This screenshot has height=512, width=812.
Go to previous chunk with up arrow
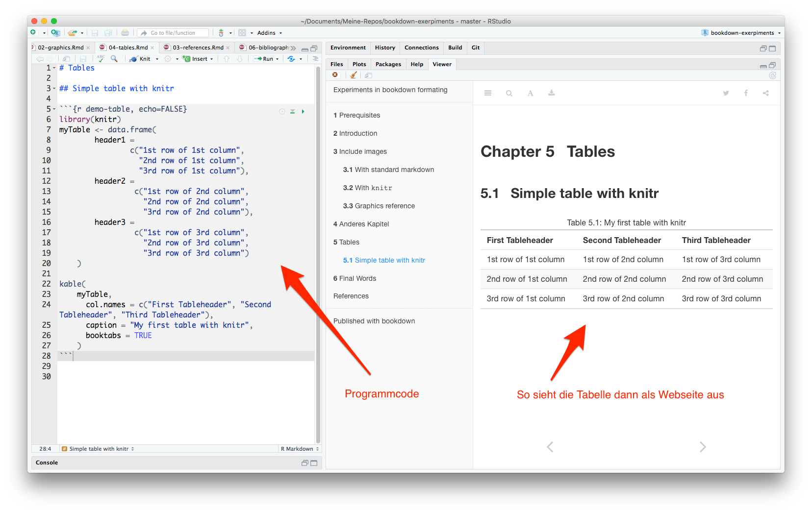tap(227, 59)
